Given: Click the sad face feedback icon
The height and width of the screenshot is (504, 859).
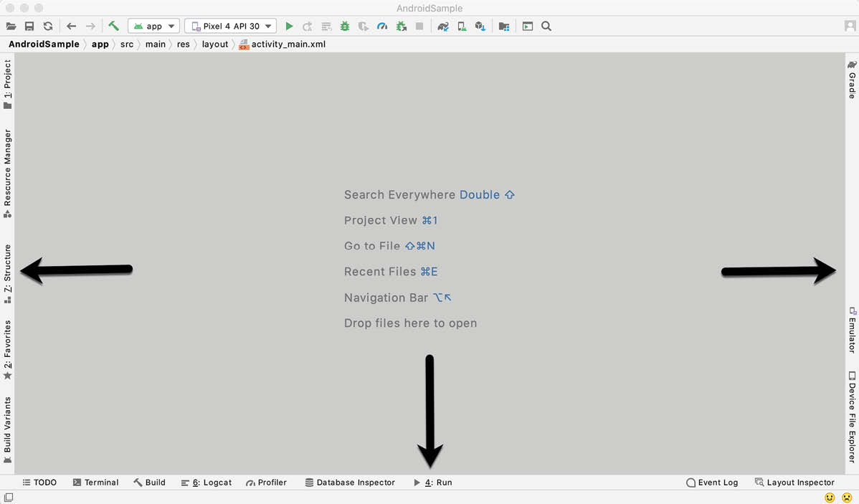Looking at the screenshot, I should point(847,498).
